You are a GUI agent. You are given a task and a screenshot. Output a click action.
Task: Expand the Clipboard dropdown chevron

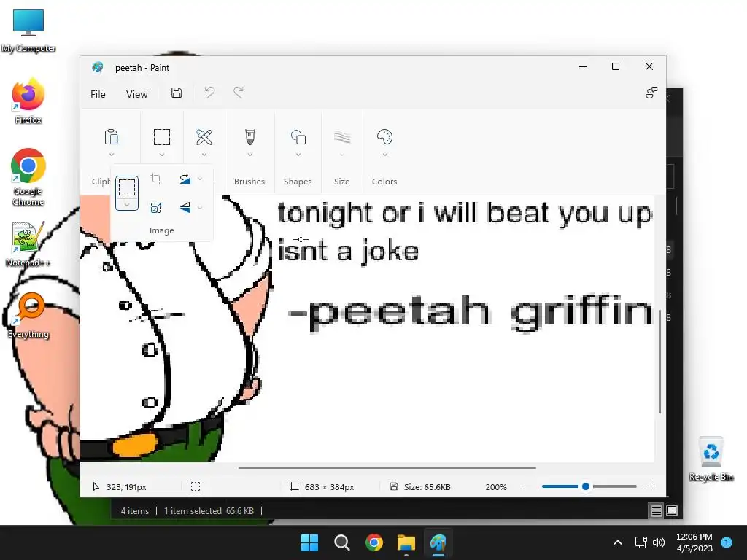pos(111,155)
